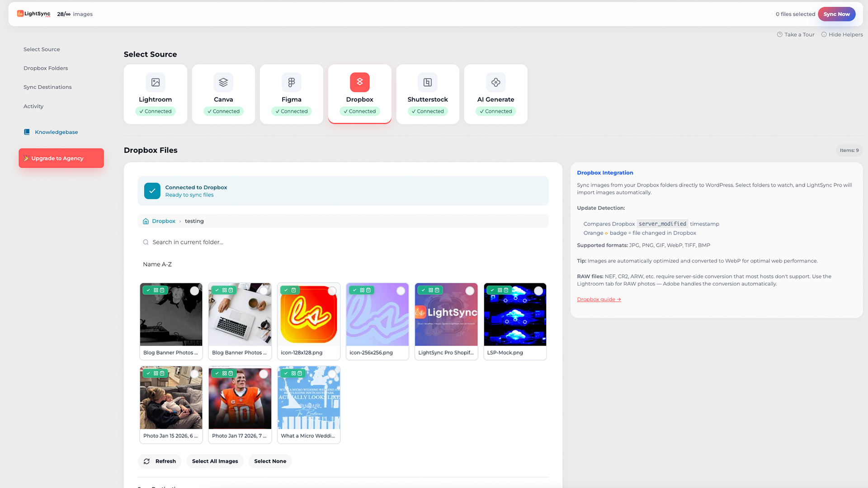The image size is (868, 488).
Task: Open the Photo Jan 15 2026 thumbnail
Action: [x=171, y=398]
